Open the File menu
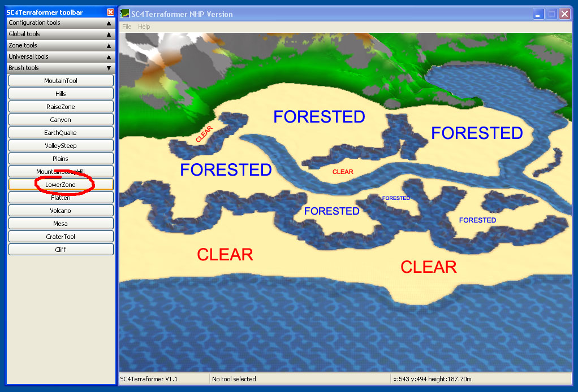This screenshot has height=392, width=578. coord(127,27)
